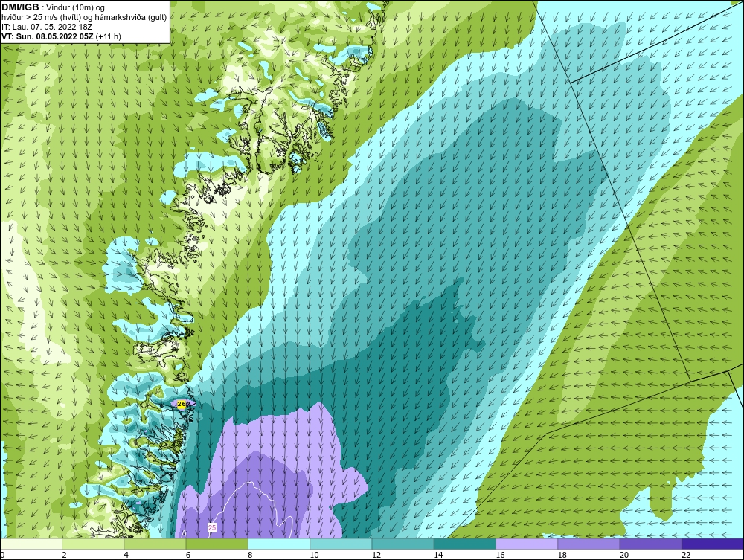The height and width of the screenshot is (560, 744).
Task: Select the 'Vindur (10m) og' header text
Action: click(77, 8)
